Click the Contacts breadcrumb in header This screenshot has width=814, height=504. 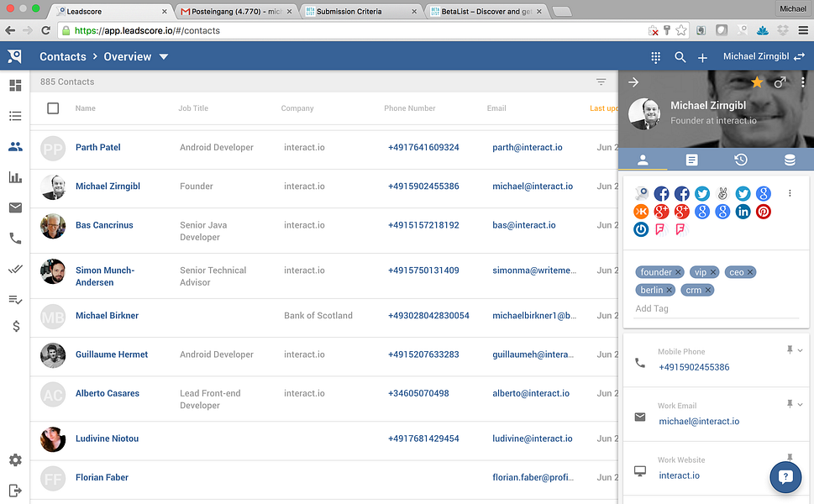click(x=63, y=56)
